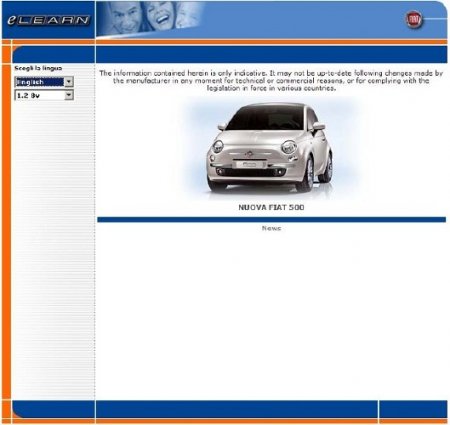Click the Fiat 500 car image
The image size is (450, 425).
pyautogui.click(x=270, y=149)
